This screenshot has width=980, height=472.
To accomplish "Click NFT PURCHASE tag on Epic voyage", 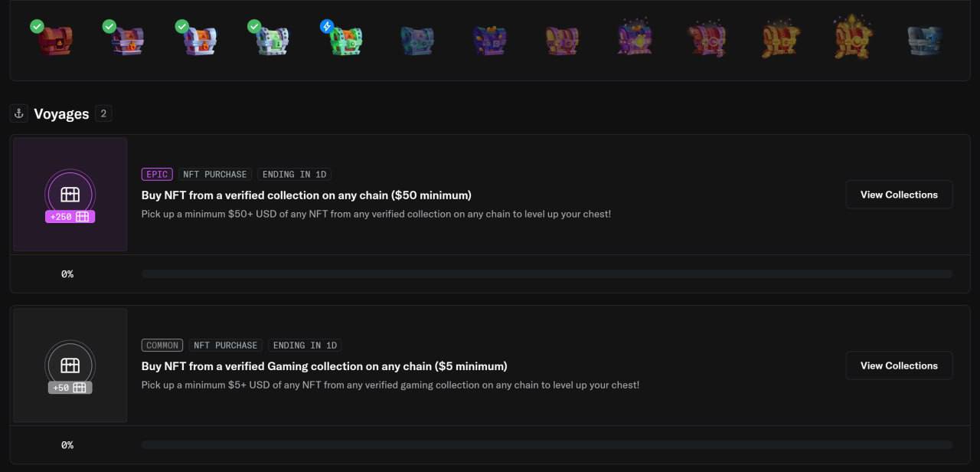I will point(215,175).
